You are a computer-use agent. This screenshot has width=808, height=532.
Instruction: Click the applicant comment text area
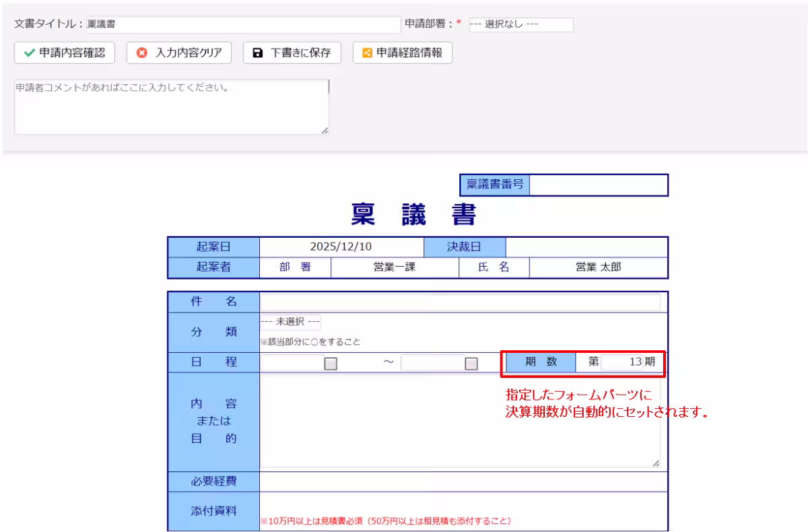172,106
